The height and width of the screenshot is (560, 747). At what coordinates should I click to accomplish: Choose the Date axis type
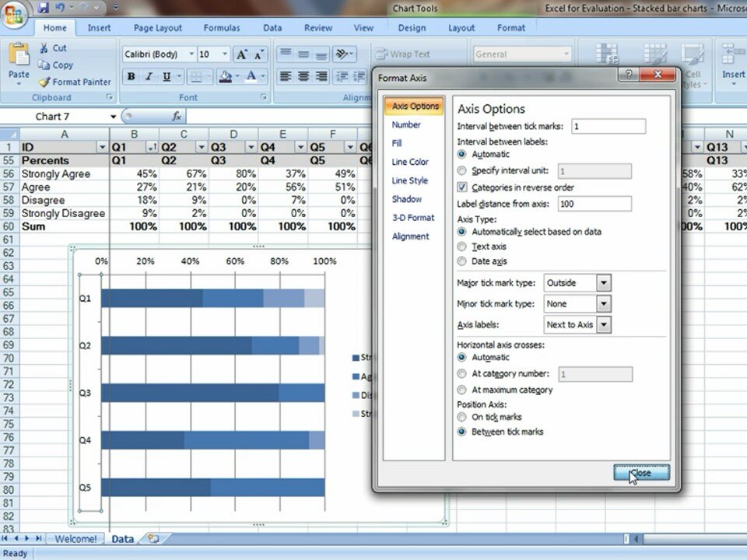click(x=461, y=261)
